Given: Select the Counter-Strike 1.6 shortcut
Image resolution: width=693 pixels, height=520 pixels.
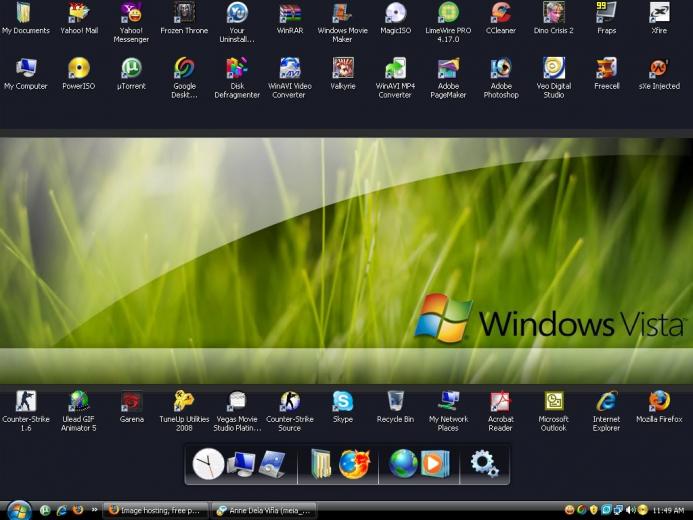Looking at the screenshot, I should point(26,411).
